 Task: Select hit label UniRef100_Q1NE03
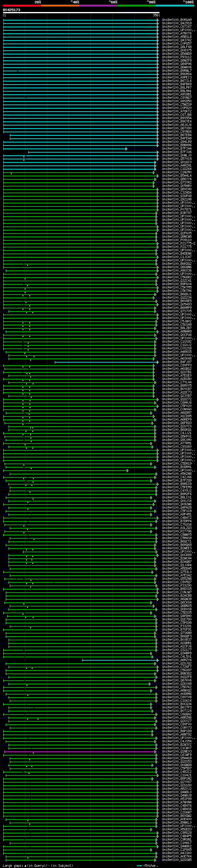[x=177, y=751]
